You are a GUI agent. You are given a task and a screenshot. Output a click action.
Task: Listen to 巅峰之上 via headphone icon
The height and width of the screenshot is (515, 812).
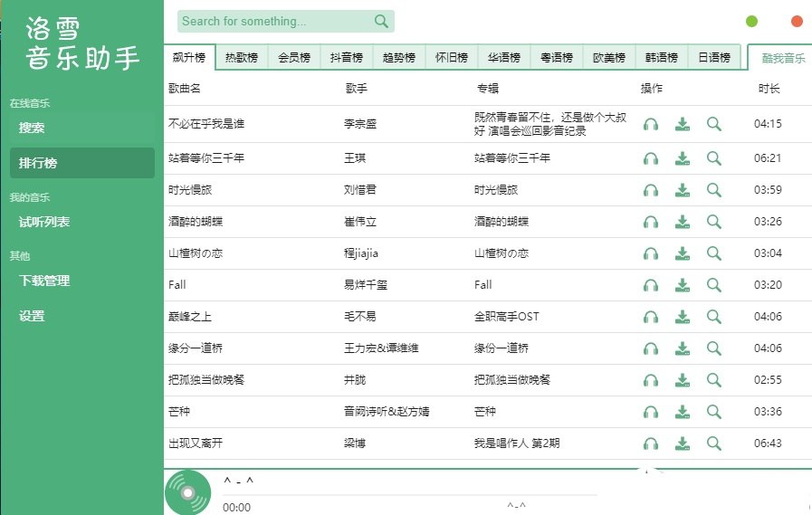tap(650, 317)
